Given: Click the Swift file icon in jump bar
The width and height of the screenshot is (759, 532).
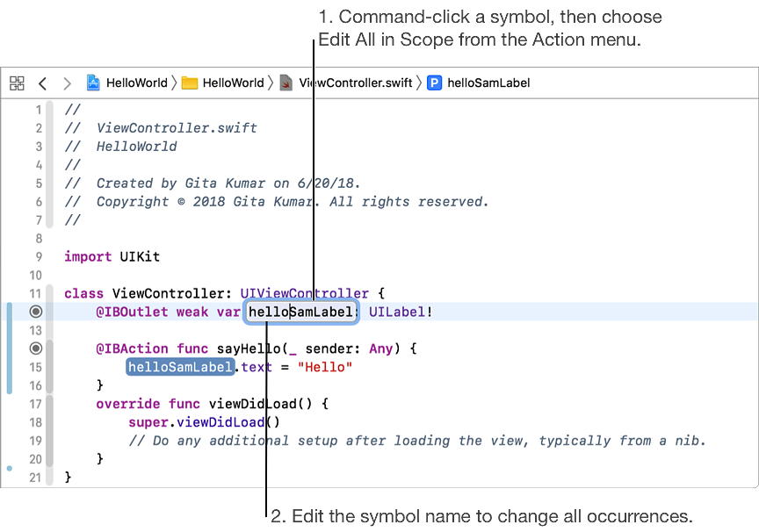Looking at the screenshot, I should click(286, 83).
